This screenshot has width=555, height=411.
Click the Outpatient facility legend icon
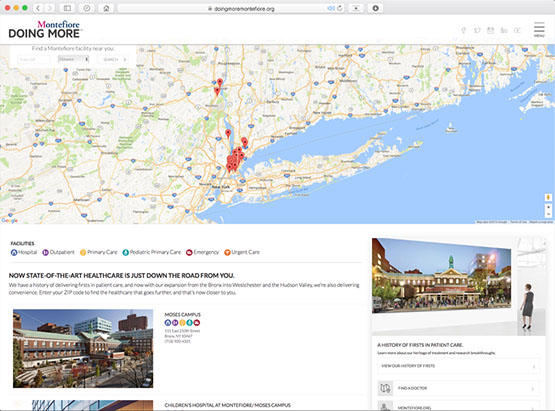45,252
